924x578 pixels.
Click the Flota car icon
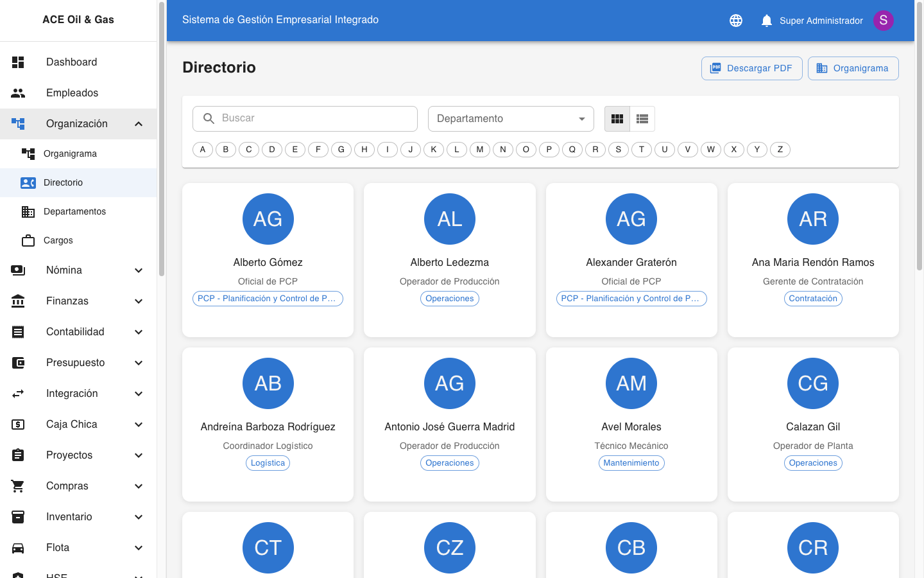pos(18,548)
